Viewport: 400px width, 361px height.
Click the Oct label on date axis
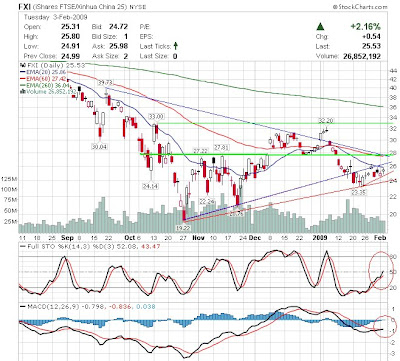coord(129,238)
